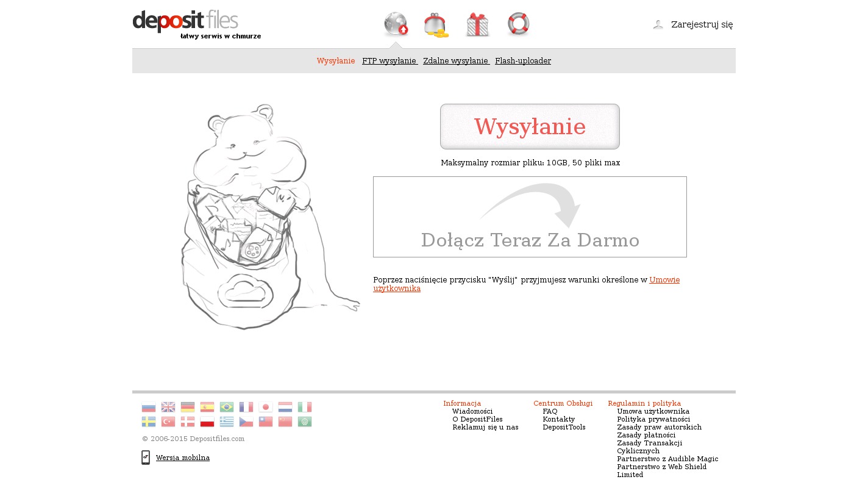Open the Zasady praw autorskich link
Screen dimensions: 868x485
click(660, 427)
